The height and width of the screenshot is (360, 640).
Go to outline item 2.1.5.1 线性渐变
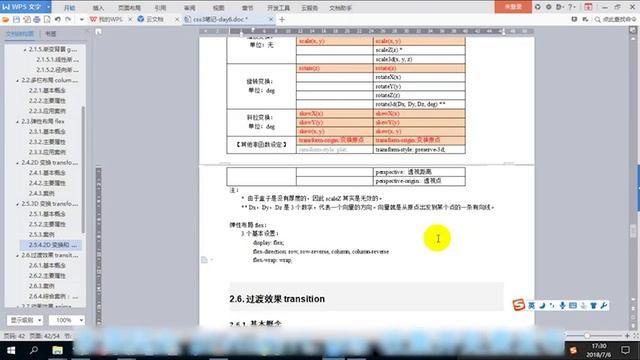point(57,60)
